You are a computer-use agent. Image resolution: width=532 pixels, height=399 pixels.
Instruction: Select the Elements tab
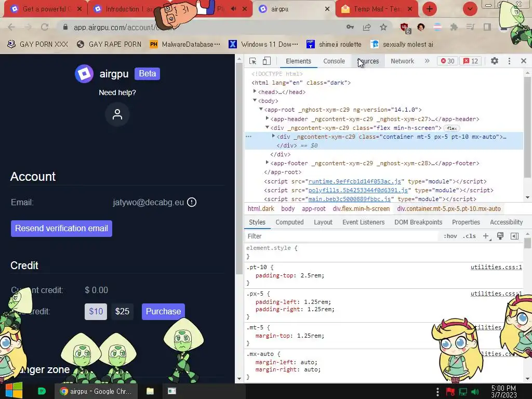click(298, 61)
